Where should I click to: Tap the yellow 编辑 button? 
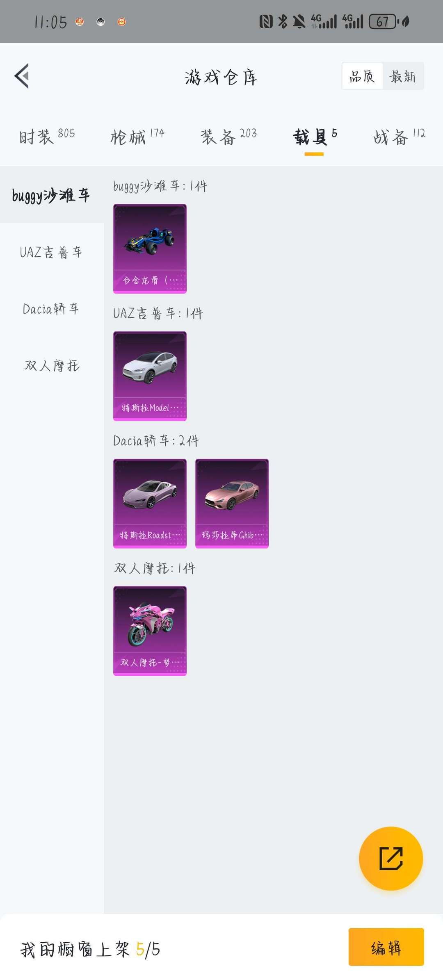tap(386, 947)
